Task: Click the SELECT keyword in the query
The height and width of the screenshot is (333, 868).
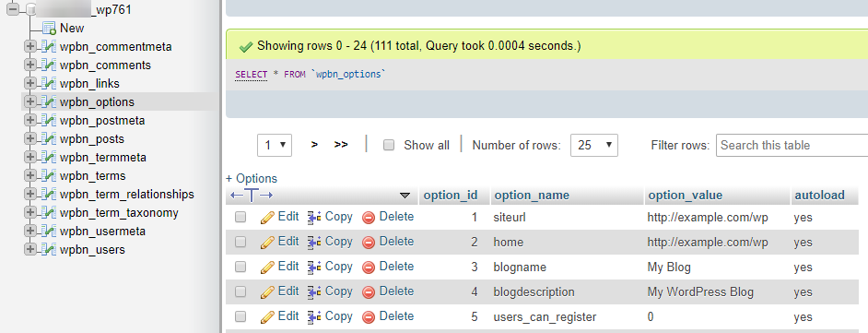Action: click(x=251, y=74)
